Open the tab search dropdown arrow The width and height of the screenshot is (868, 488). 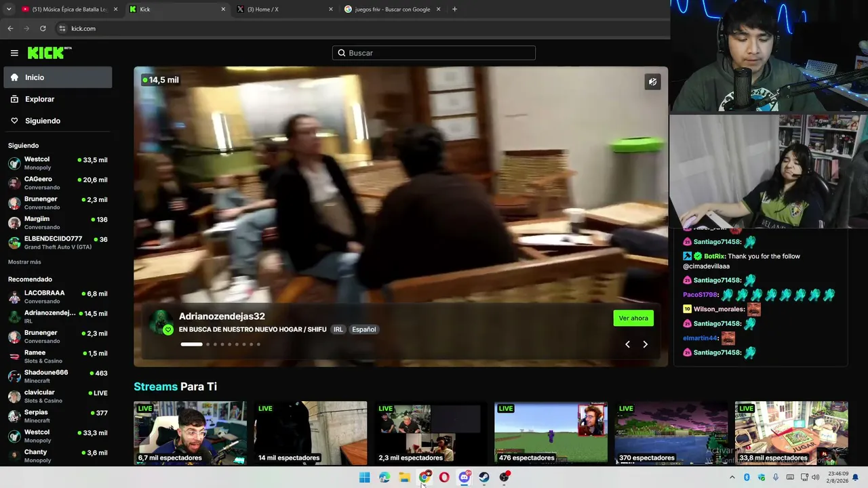coord(8,9)
